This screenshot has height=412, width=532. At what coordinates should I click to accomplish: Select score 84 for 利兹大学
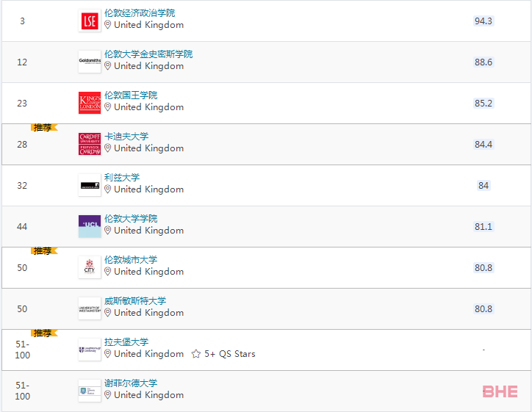click(484, 186)
